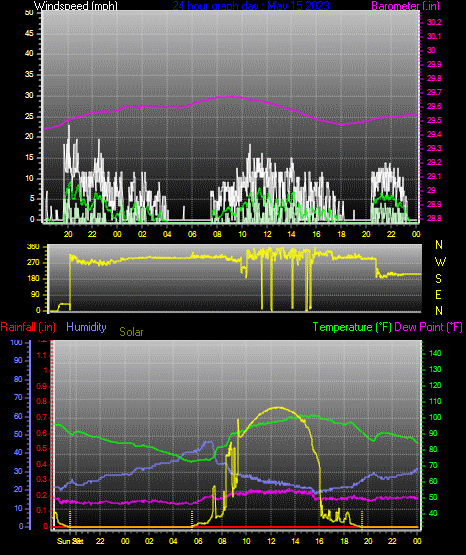466x555 pixels.
Task: Click '15' on the windspeed axis
Action: [x=29, y=158]
